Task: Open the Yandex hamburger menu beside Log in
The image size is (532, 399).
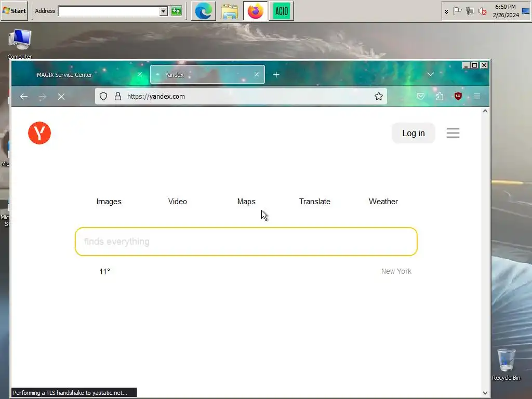Action: click(453, 133)
